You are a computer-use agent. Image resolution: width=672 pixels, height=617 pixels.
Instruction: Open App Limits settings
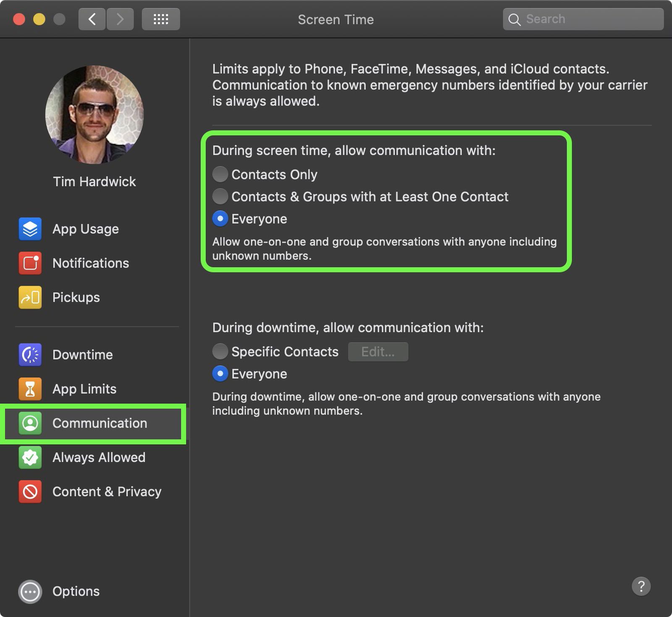coord(84,389)
